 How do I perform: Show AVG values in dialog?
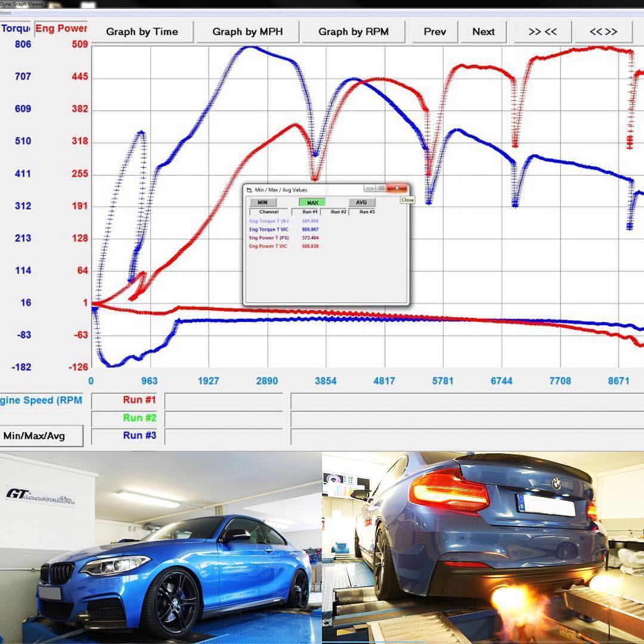pyautogui.click(x=361, y=203)
